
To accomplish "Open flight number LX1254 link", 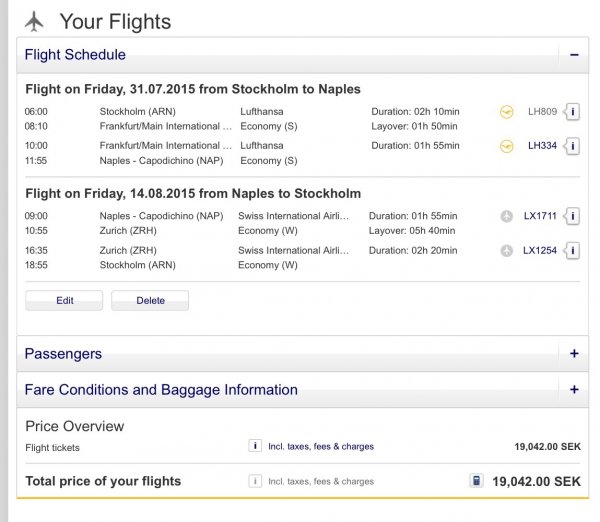I will [540, 251].
